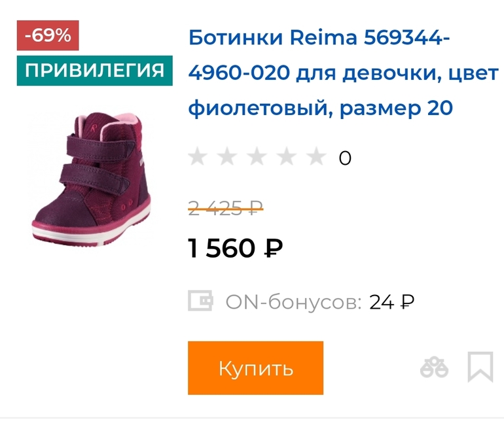Click the ПРИВИЛЕГИЯ badge
The height and width of the screenshot is (431, 504).
pos(94,71)
